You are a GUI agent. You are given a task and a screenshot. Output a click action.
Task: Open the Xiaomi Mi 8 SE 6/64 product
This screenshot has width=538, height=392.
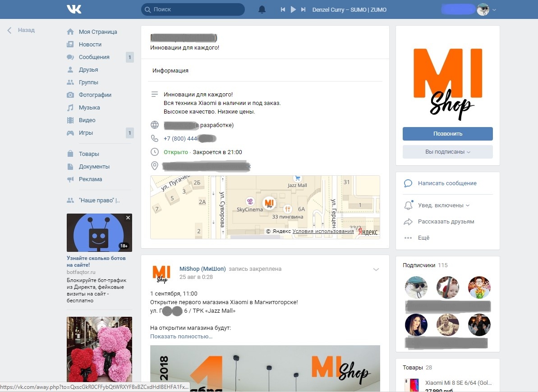458,383
